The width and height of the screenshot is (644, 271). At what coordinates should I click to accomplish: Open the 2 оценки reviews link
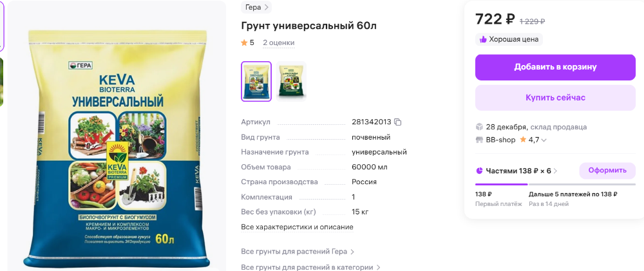tap(278, 42)
